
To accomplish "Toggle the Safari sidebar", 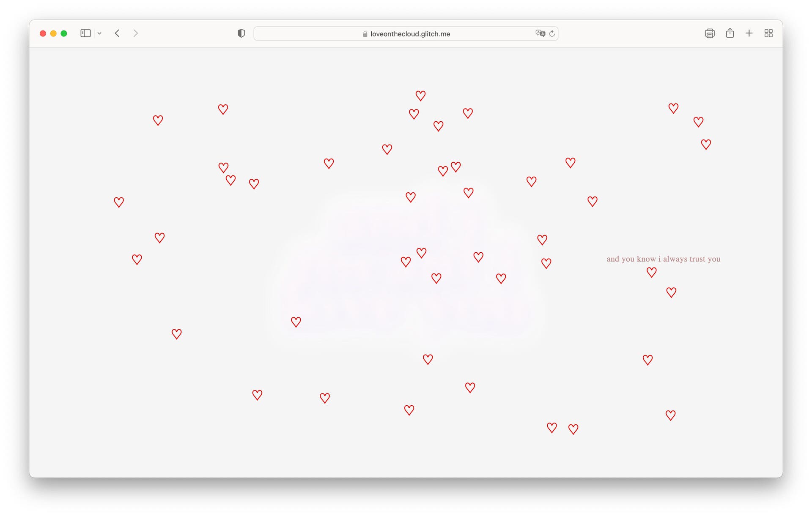I will tap(85, 33).
